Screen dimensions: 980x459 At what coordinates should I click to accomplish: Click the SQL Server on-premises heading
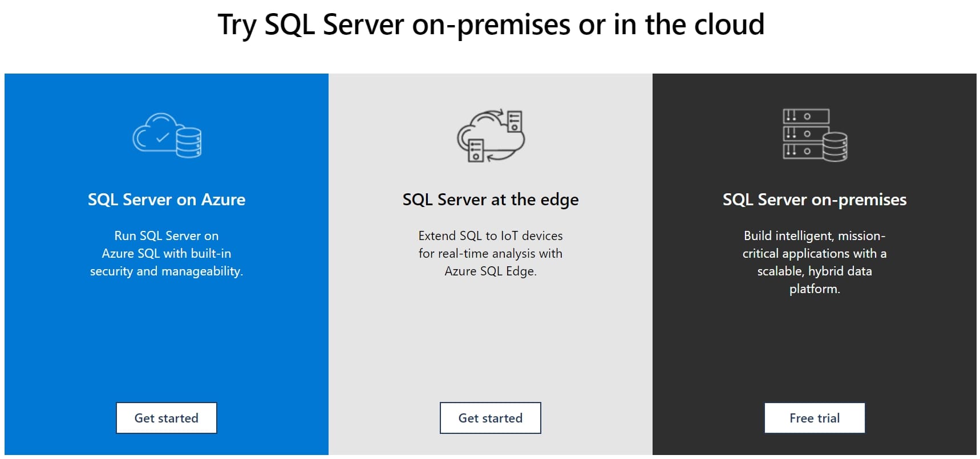click(814, 200)
